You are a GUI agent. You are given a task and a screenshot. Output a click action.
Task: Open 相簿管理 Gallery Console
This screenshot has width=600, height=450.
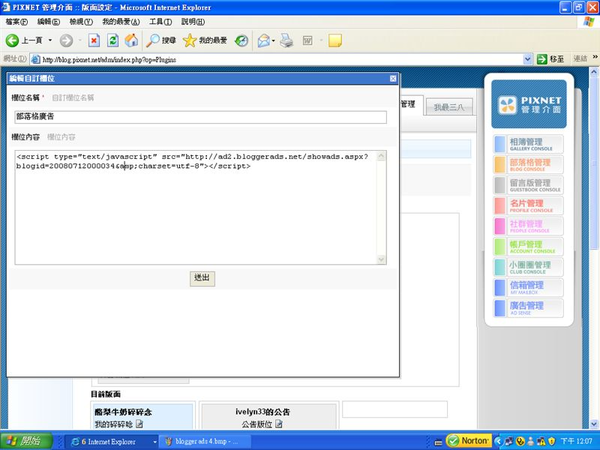[x=528, y=144]
